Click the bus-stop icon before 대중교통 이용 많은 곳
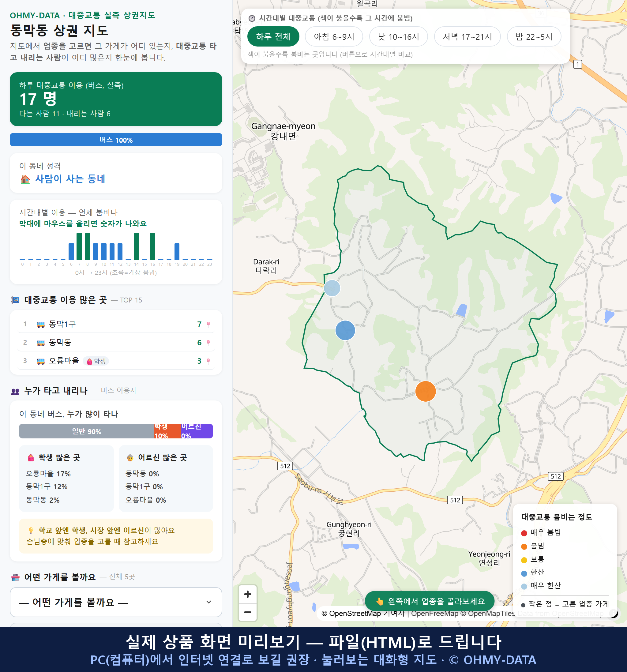 15,300
